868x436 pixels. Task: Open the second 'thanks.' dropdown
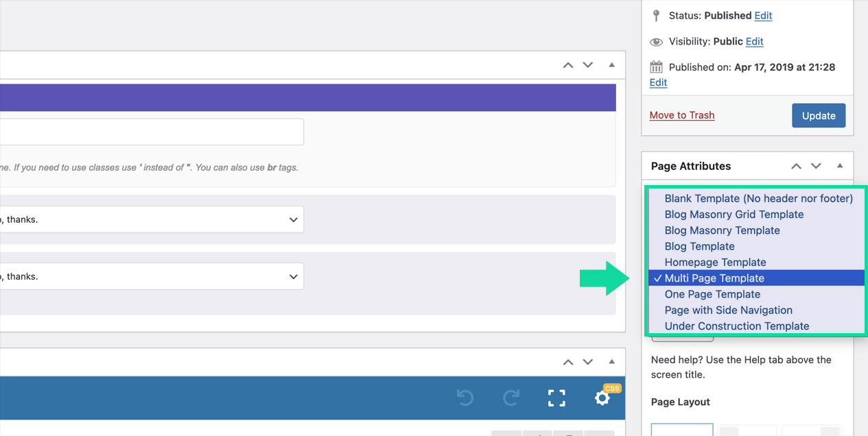[x=151, y=277]
